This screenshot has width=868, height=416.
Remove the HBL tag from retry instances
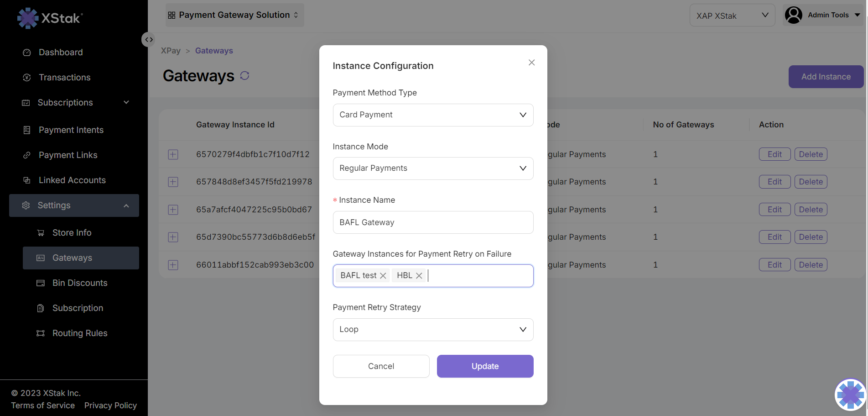click(419, 276)
